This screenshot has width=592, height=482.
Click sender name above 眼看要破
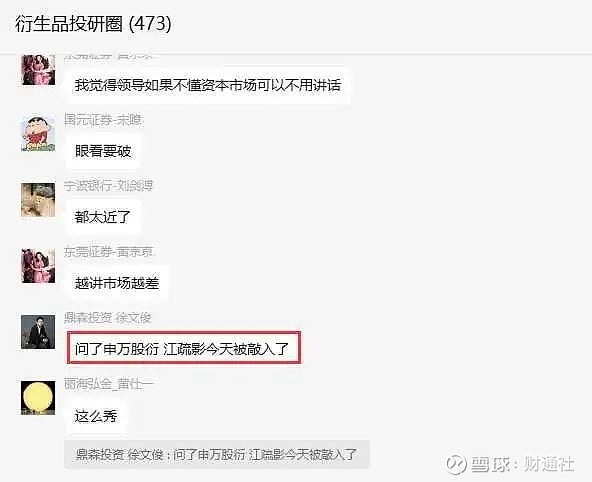point(103,120)
